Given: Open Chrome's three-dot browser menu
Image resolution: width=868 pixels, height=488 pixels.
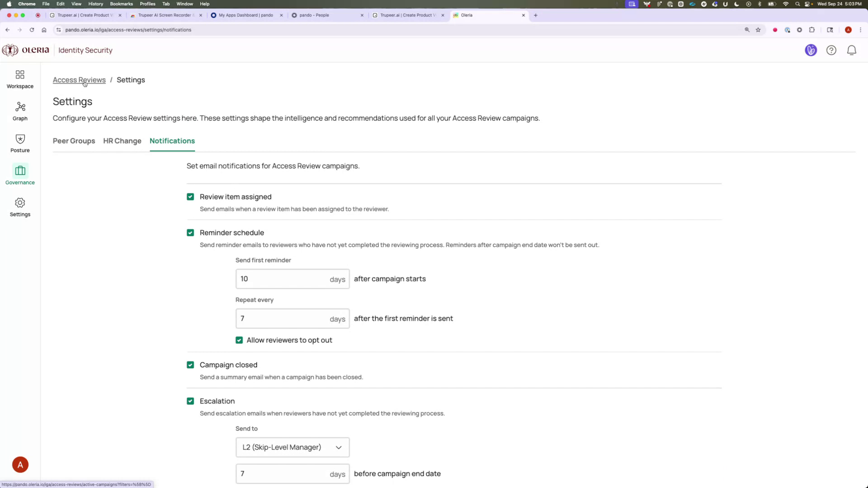Looking at the screenshot, I should pyautogui.click(x=861, y=30).
